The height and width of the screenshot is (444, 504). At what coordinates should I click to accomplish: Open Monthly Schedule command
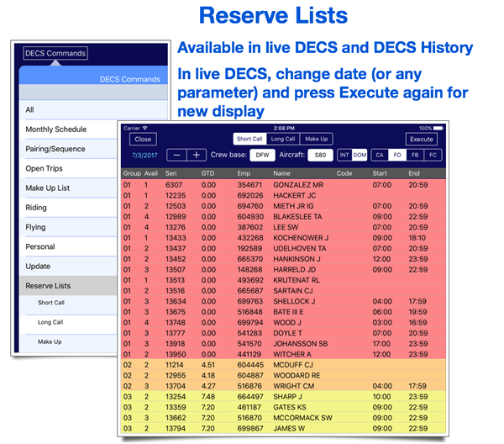point(68,129)
